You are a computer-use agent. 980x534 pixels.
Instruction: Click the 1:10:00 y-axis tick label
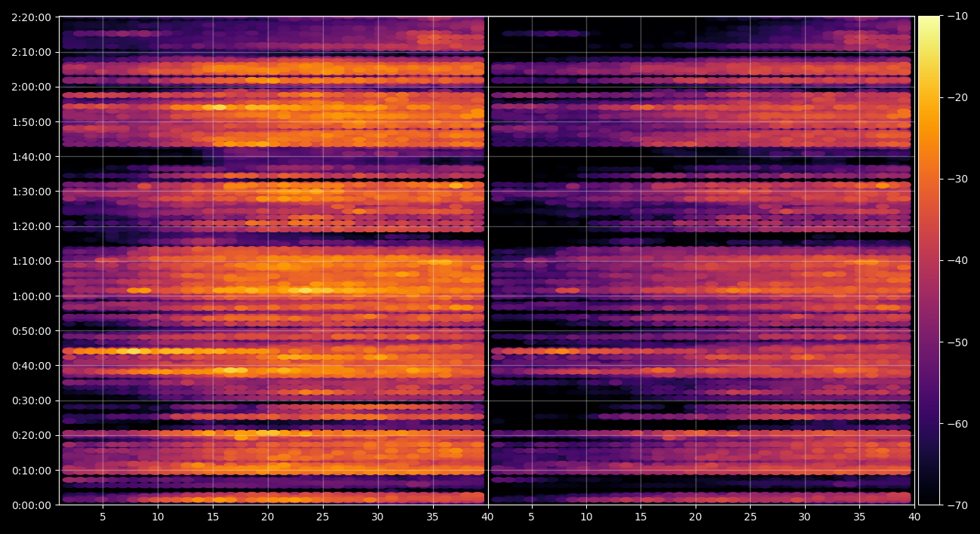click(x=32, y=261)
